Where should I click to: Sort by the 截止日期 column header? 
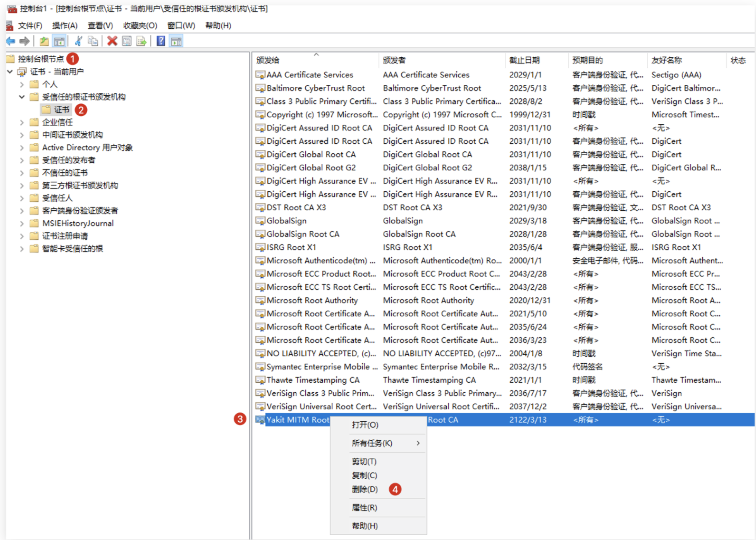(x=524, y=60)
